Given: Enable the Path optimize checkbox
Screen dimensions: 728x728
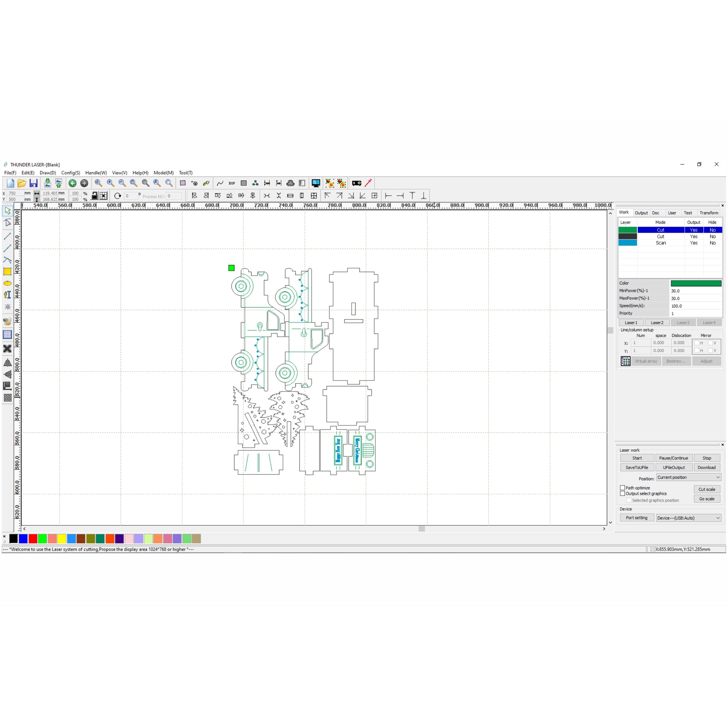Looking at the screenshot, I should pos(623,487).
